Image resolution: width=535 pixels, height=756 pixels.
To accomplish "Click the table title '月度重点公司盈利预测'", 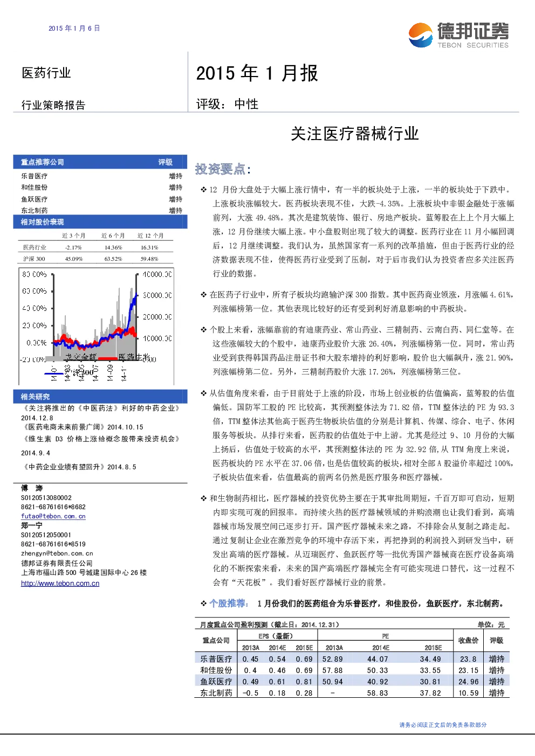I will [x=234, y=625].
